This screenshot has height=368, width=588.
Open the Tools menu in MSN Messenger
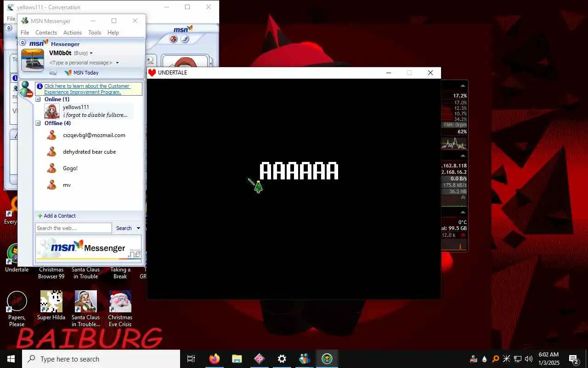click(95, 33)
